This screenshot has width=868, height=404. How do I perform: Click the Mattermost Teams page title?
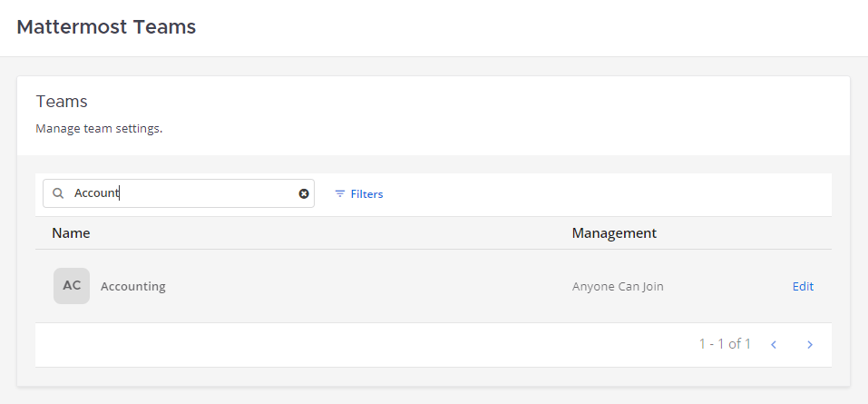coord(106,27)
